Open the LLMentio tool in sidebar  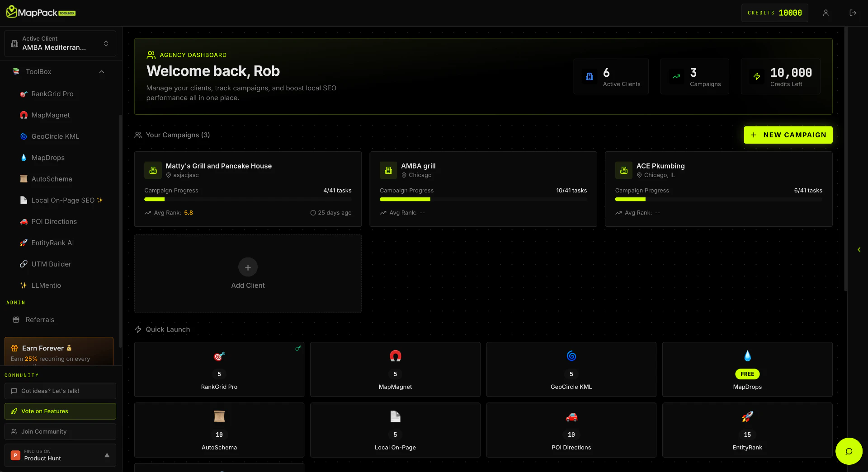coord(46,285)
